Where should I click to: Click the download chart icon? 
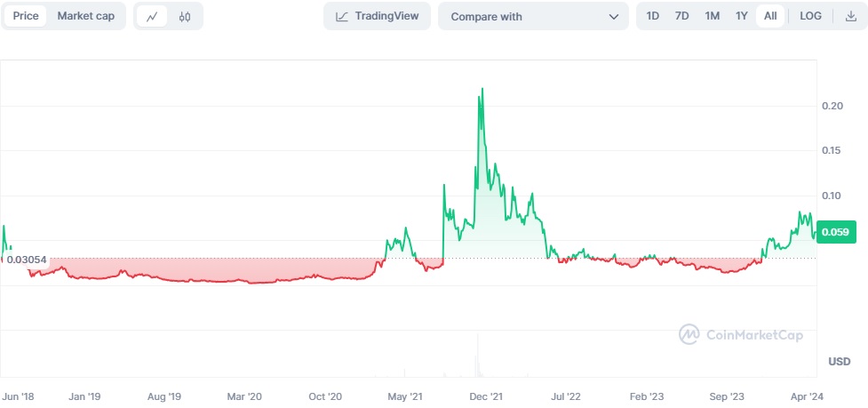[851, 16]
